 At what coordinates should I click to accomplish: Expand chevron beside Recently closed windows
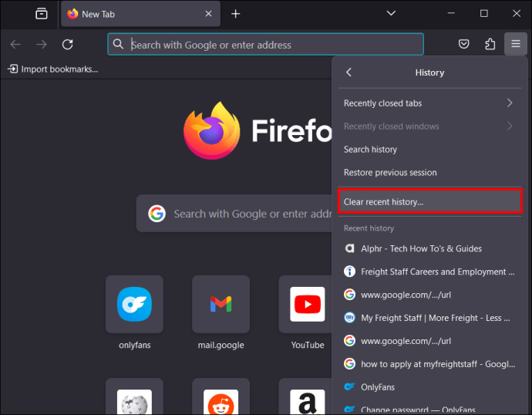[x=510, y=127]
